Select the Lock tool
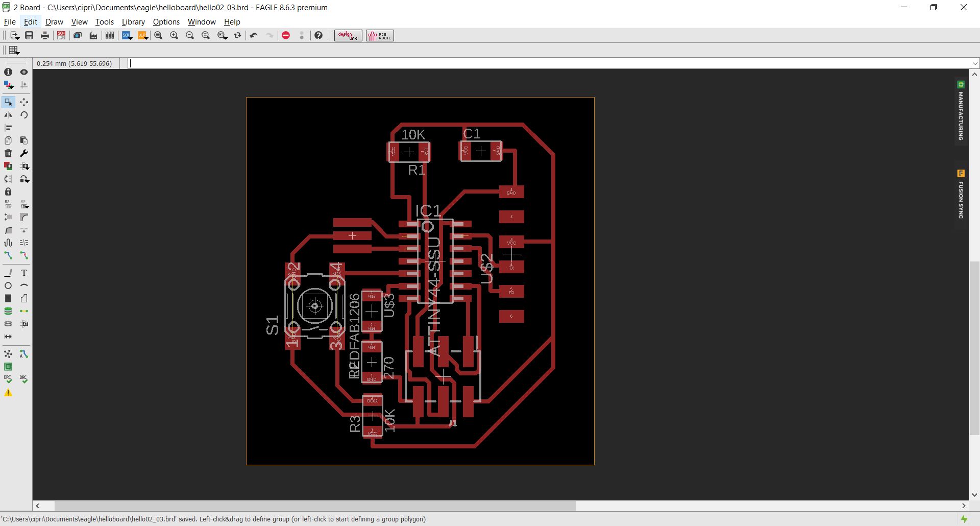Image resolution: width=980 pixels, height=526 pixels. pos(8,192)
